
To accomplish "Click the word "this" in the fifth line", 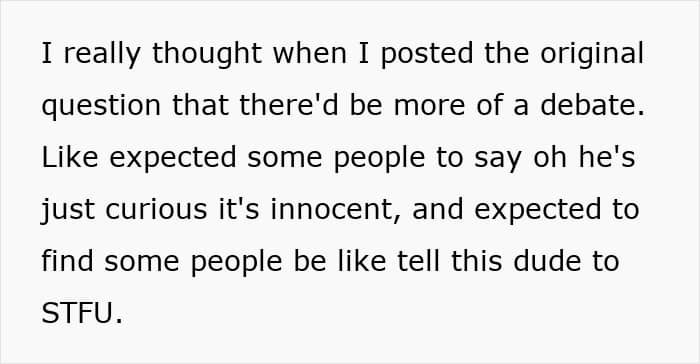I will point(476,261).
